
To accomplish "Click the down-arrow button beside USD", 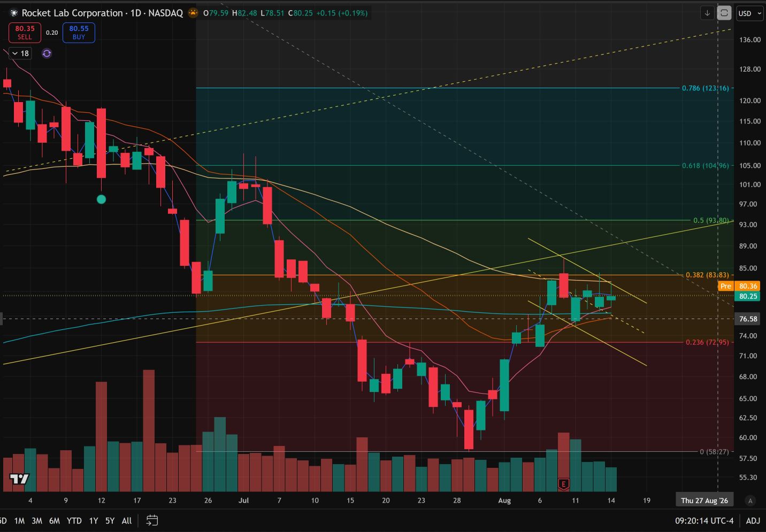I will click(x=707, y=13).
